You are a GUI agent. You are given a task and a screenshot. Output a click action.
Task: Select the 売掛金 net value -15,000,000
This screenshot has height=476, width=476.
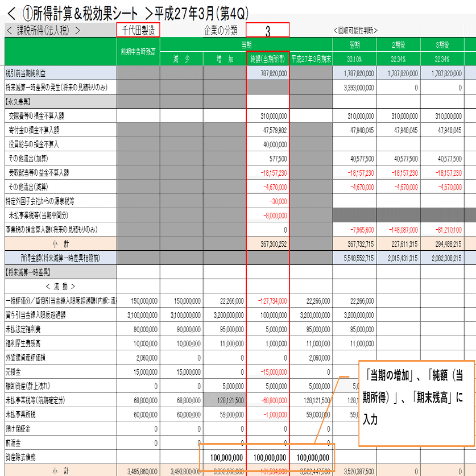point(268,372)
